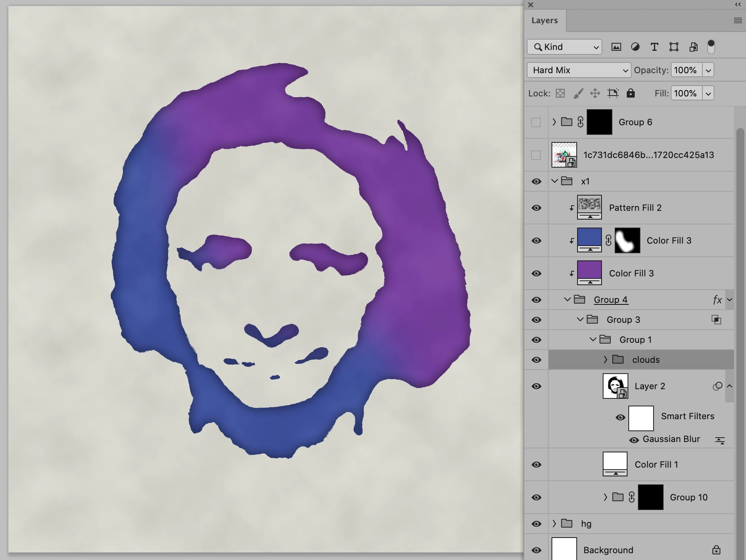The image size is (746, 560).
Task: Open the Hard Mix blend mode dropdown
Action: [x=579, y=70]
